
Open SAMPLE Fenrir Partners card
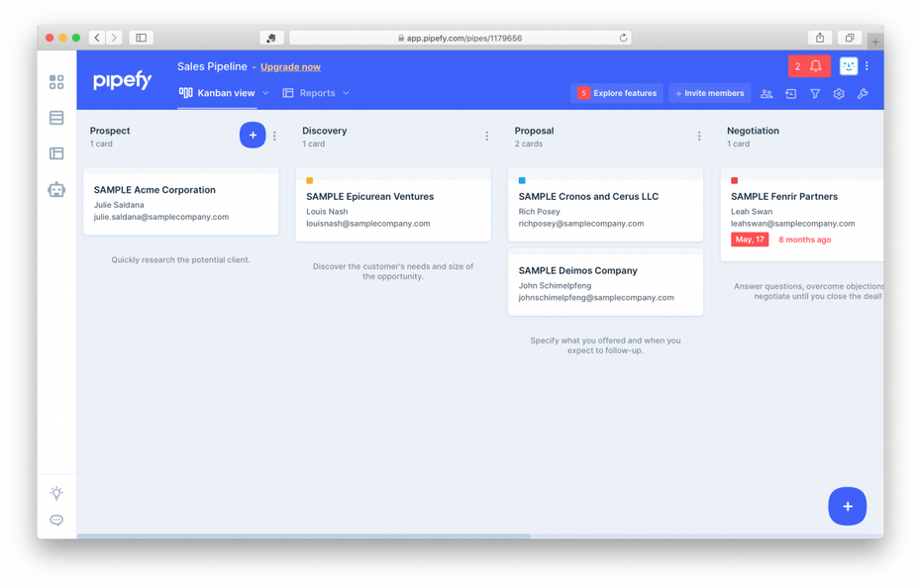(802, 215)
